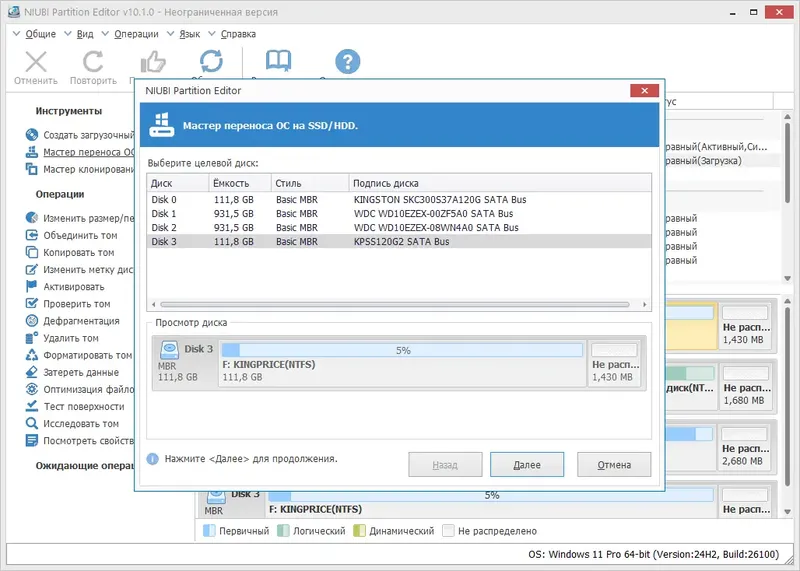The width and height of the screenshot is (800, 571).
Task: Open the manual book icon in toolbar
Action: 278,61
